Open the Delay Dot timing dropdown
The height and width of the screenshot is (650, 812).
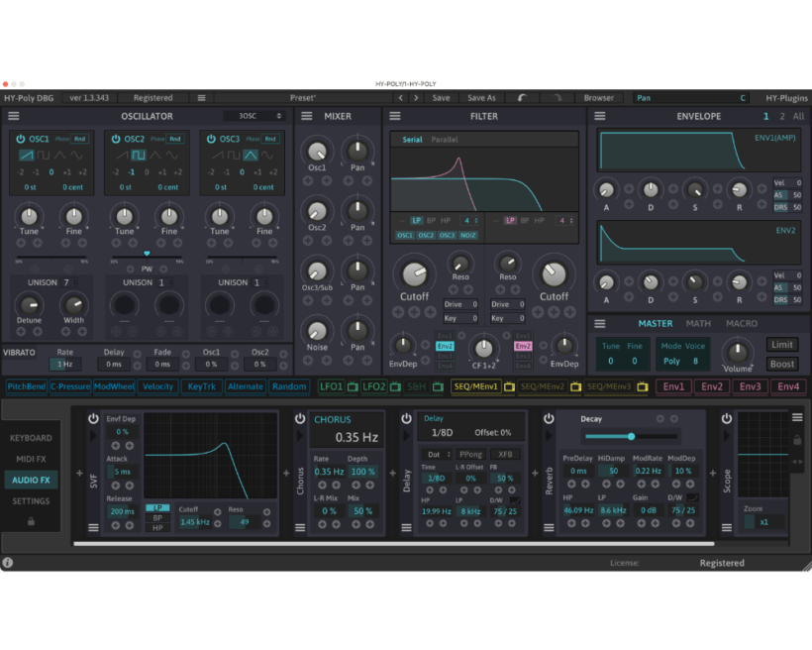pos(436,455)
